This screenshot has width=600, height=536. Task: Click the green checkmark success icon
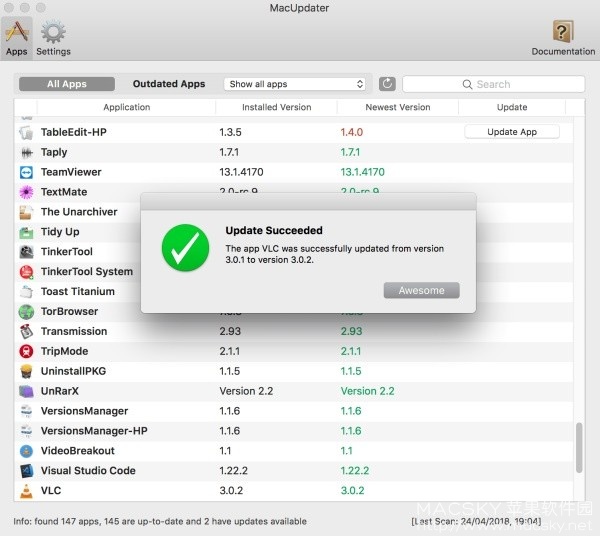click(x=185, y=248)
